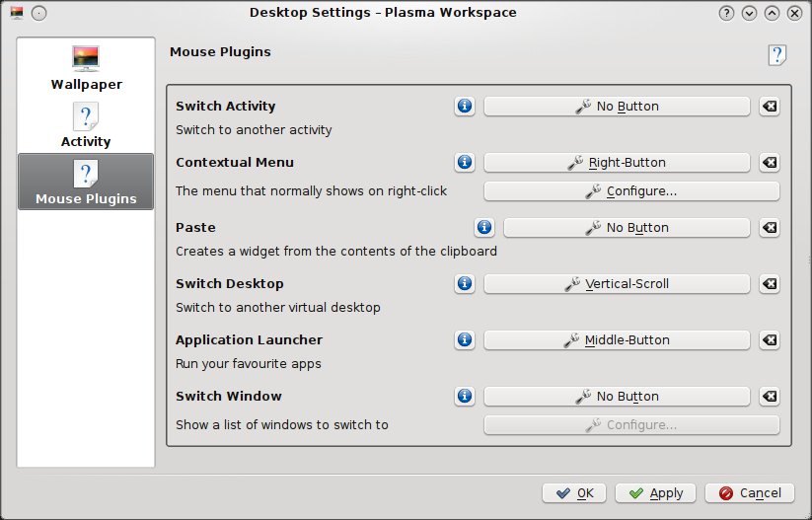Viewport: 812px width, 520px height.
Task: Click the Switch Desktop info icon
Action: click(465, 284)
